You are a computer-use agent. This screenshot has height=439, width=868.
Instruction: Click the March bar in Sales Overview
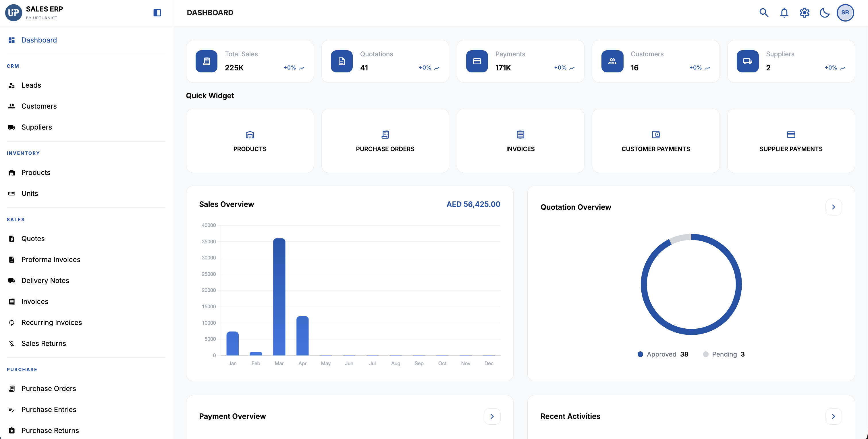[279, 297]
